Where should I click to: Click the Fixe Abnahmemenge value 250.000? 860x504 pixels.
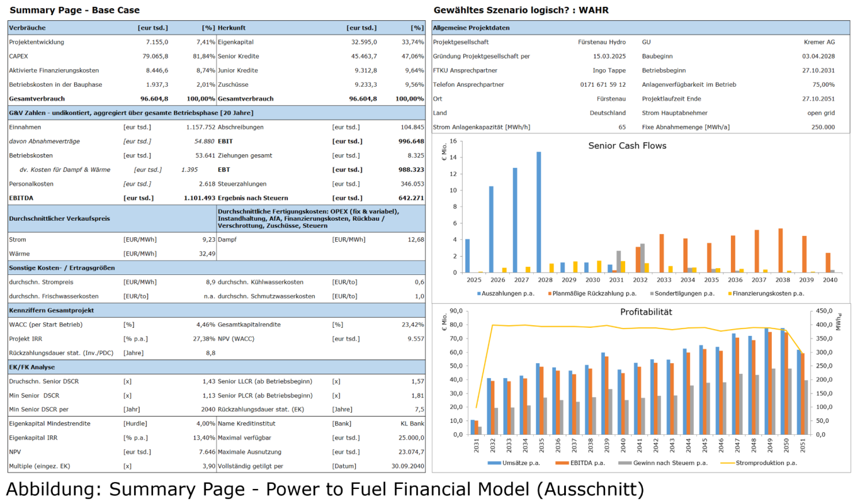(x=823, y=127)
